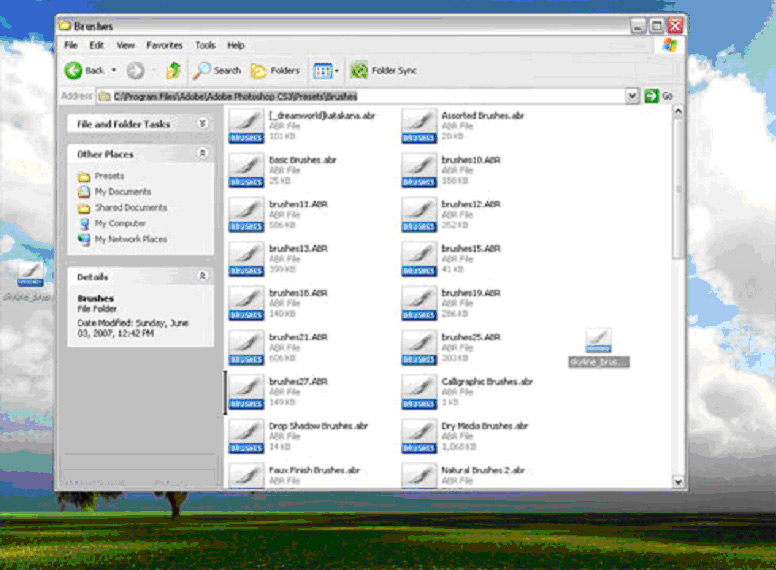The width and height of the screenshot is (776, 570).
Task: Open the address bar dropdown arrow
Action: [x=632, y=96]
